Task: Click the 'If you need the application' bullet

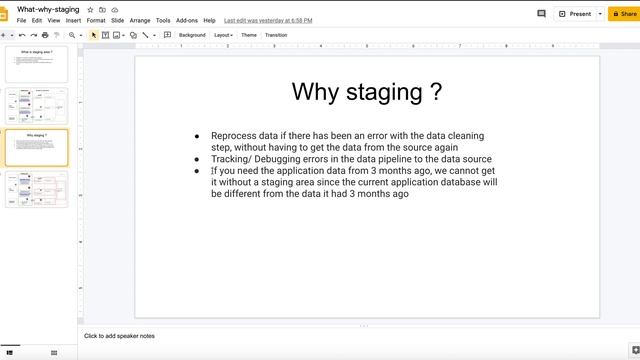Action: (354, 182)
